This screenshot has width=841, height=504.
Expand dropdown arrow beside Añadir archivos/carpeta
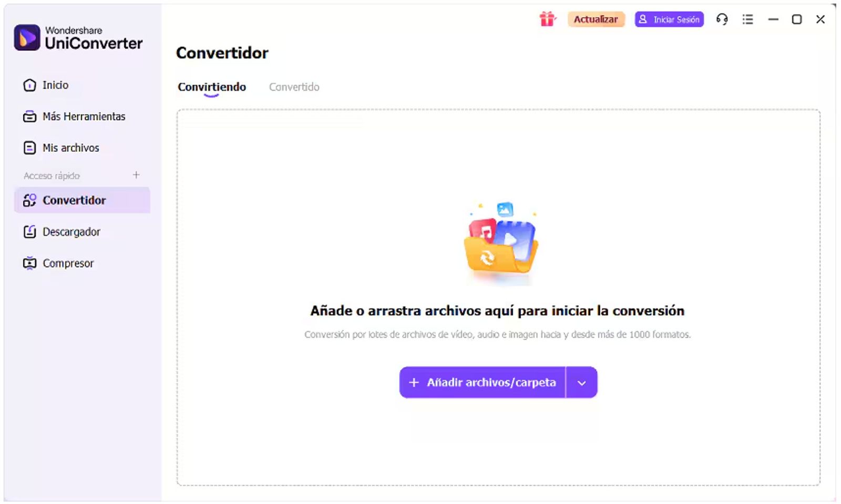click(582, 383)
